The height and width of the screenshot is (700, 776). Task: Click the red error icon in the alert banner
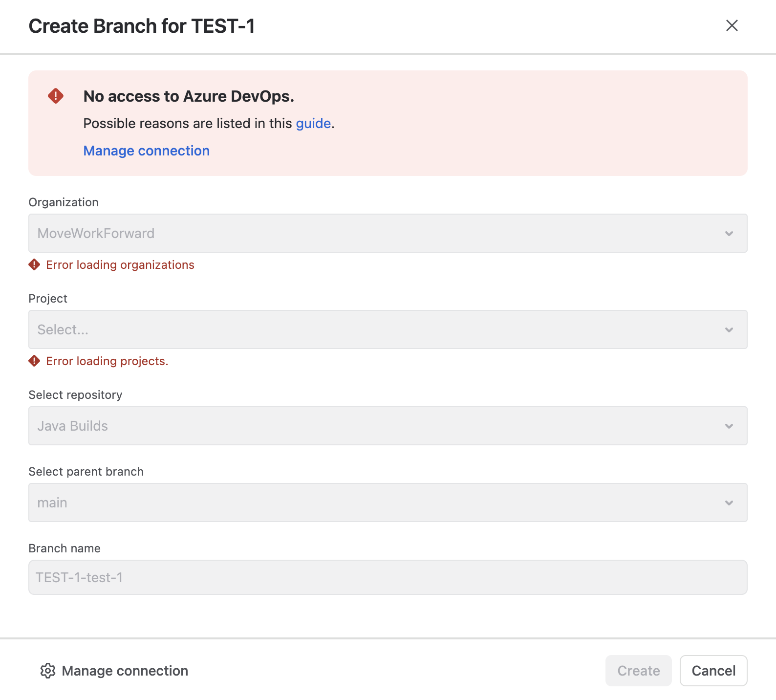click(56, 96)
